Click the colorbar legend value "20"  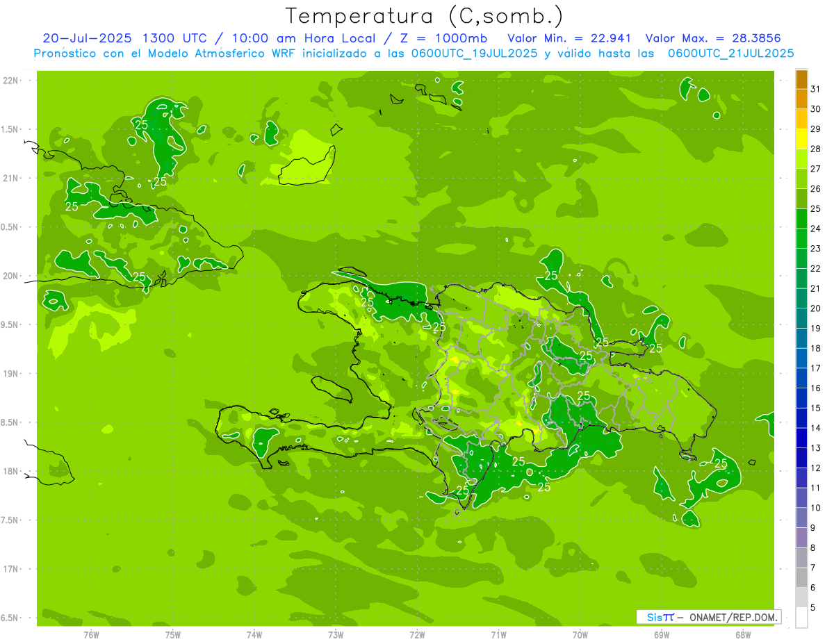pyautogui.click(x=815, y=308)
